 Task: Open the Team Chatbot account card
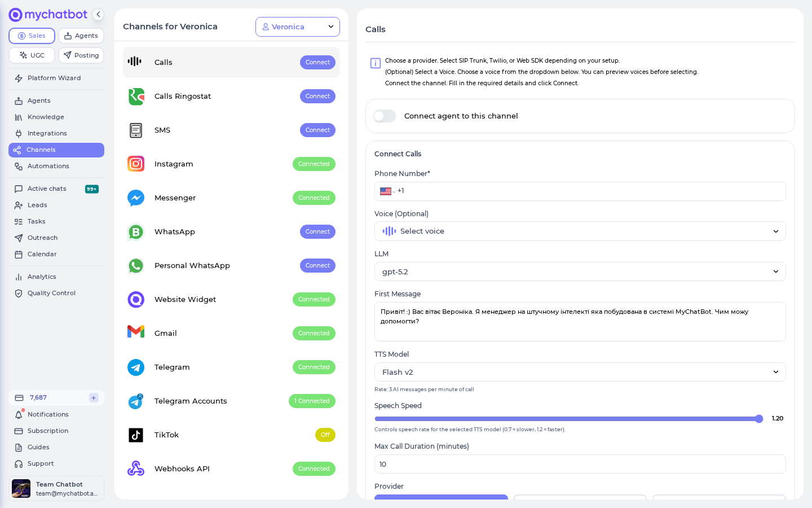click(56, 489)
